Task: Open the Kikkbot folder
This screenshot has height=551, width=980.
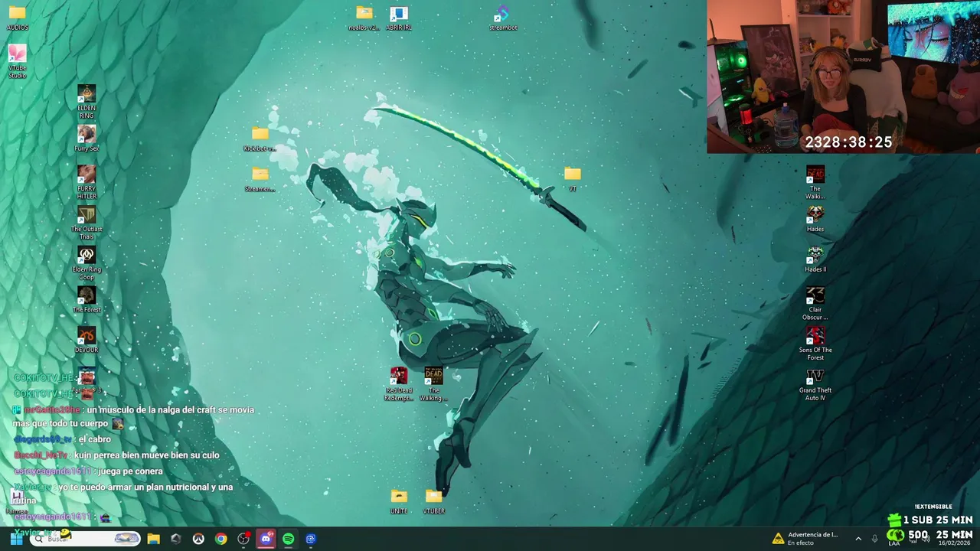Action: click(x=260, y=139)
